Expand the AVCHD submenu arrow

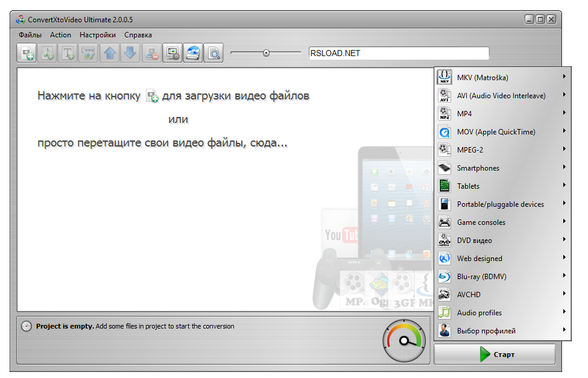[x=564, y=294]
